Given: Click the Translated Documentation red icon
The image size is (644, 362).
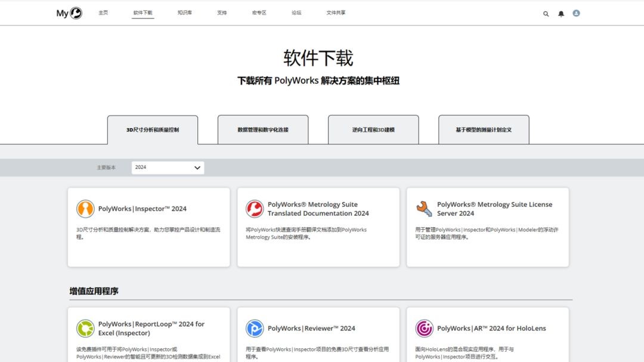Looking at the screenshot, I should 255,209.
